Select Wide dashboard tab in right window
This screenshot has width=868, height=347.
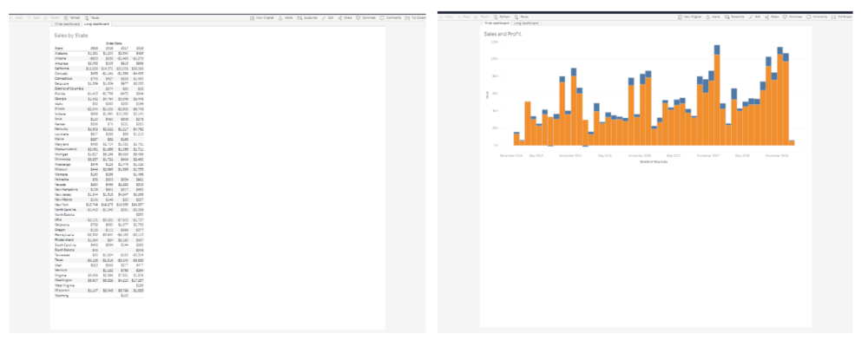coord(497,23)
